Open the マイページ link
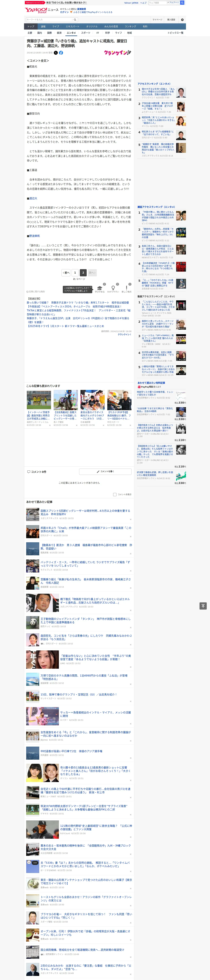This screenshot has width=210, height=980. [157, 20]
